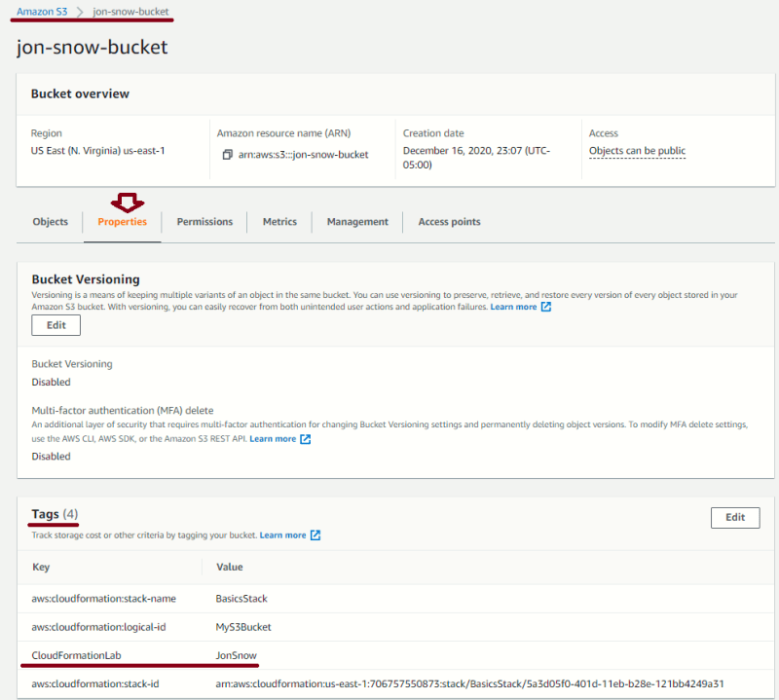Image resolution: width=779 pixels, height=700 pixels.
Task: Open external link icon beside Bucket Versioning Learn more
Action: pos(546,307)
